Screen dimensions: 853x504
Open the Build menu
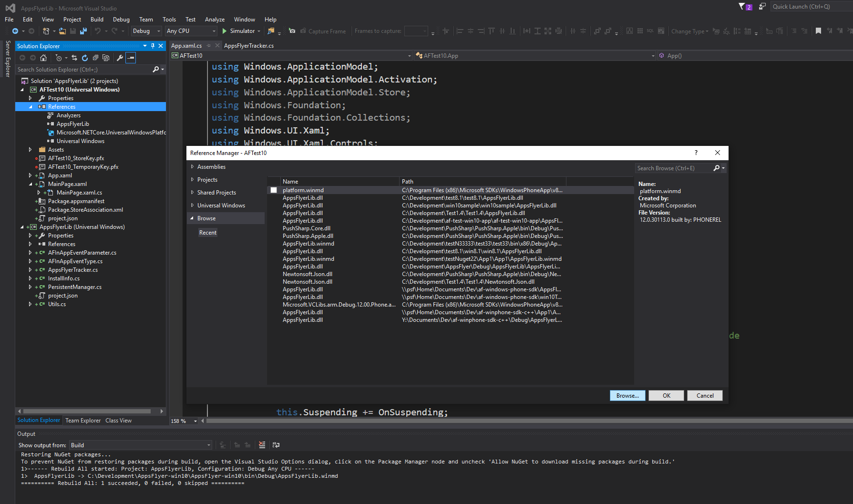[97, 20]
